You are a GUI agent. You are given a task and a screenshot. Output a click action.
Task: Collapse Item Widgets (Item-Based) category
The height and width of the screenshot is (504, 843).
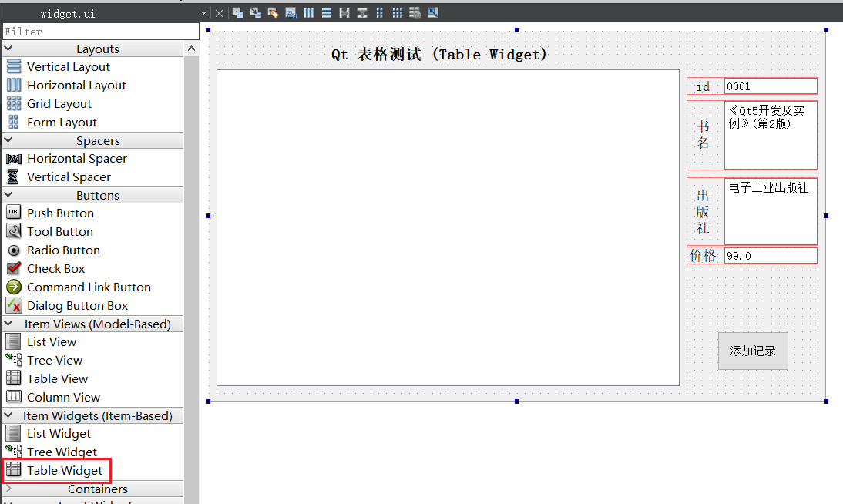click(8, 415)
